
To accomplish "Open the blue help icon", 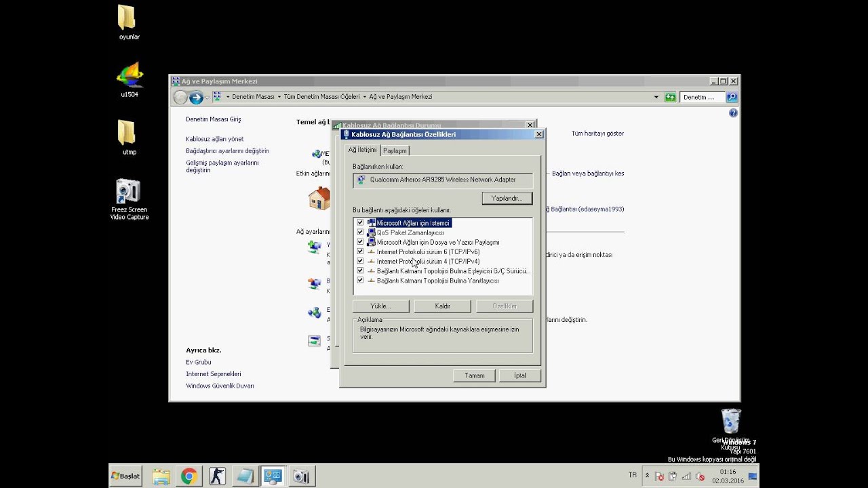I will (733, 113).
